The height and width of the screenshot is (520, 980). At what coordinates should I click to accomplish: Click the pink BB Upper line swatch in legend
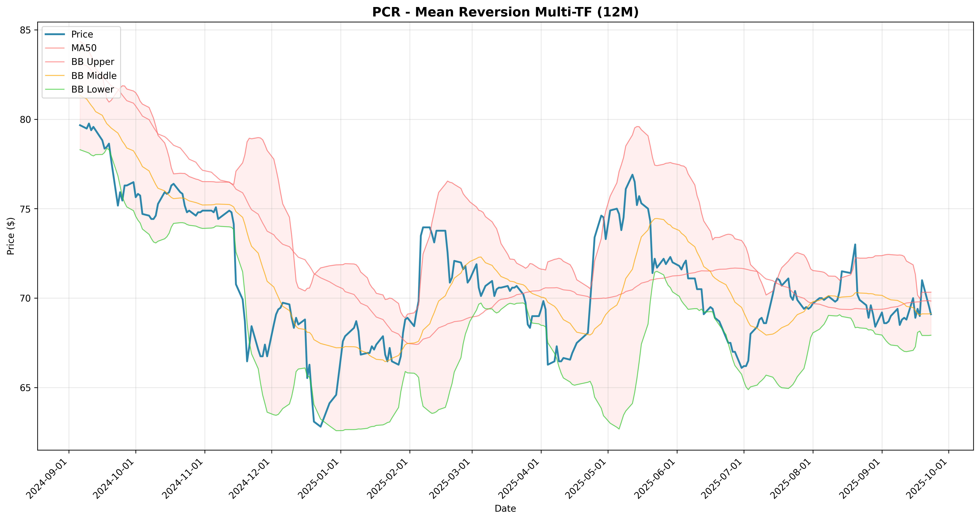55,62
